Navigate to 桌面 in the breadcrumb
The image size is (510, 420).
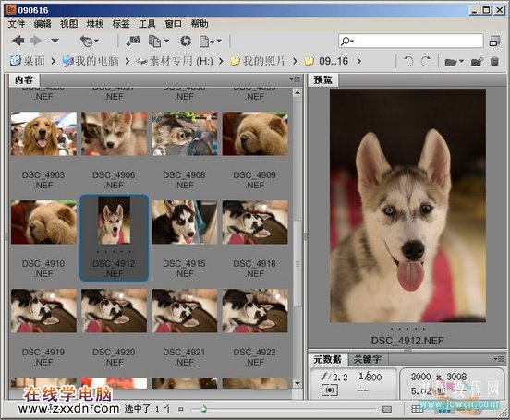(28, 61)
